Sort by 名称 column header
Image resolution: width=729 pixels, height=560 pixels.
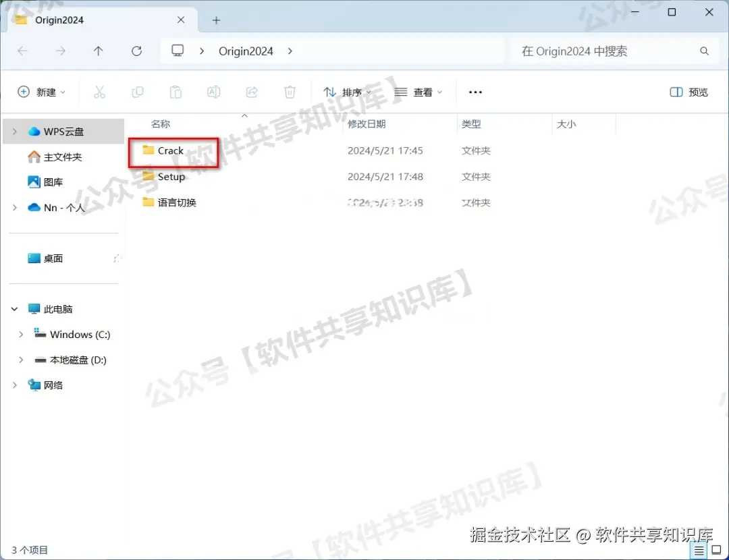(x=161, y=124)
